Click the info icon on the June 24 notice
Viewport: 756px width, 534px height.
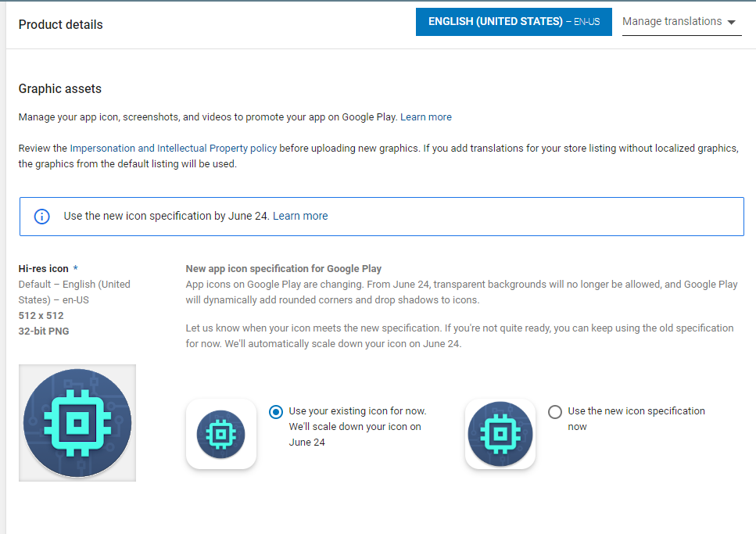point(41,216)
